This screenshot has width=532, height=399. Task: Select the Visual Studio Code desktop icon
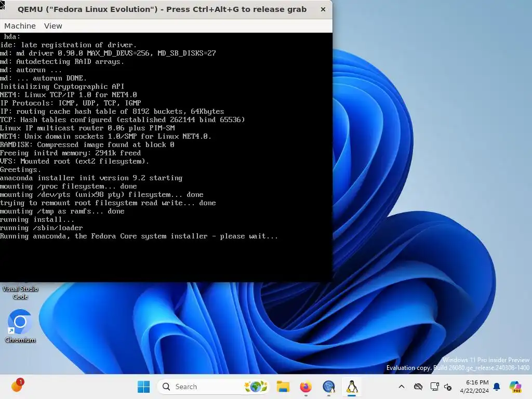20,292
